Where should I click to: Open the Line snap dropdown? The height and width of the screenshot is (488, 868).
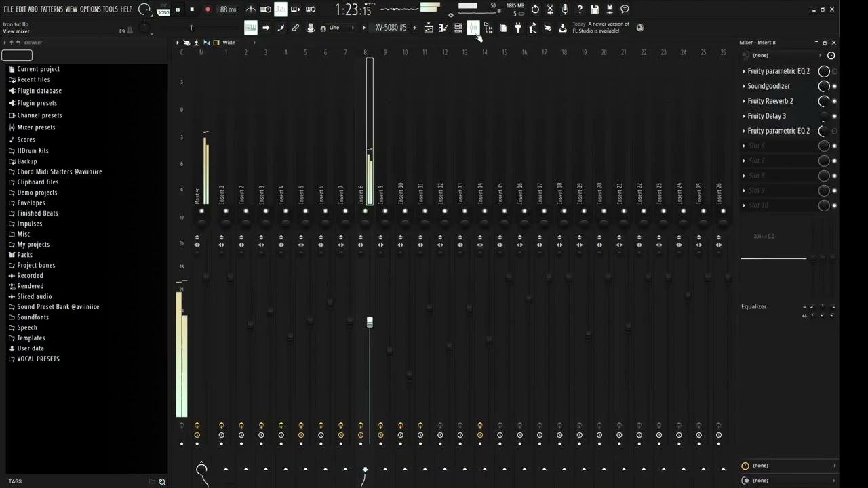click(340, 28)
